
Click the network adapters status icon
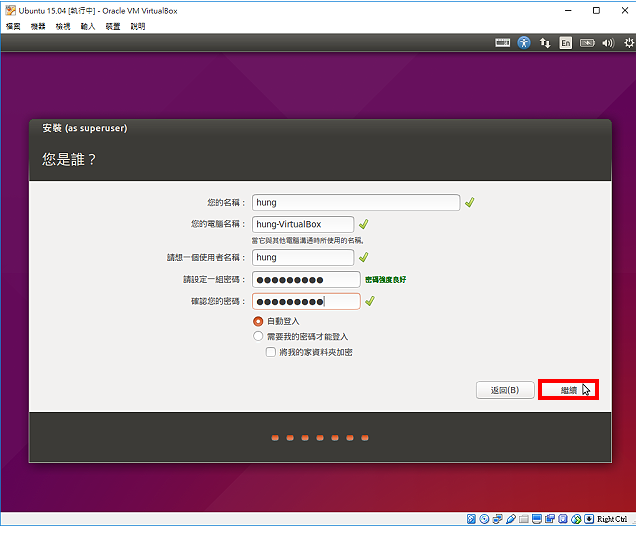(497, 519)
